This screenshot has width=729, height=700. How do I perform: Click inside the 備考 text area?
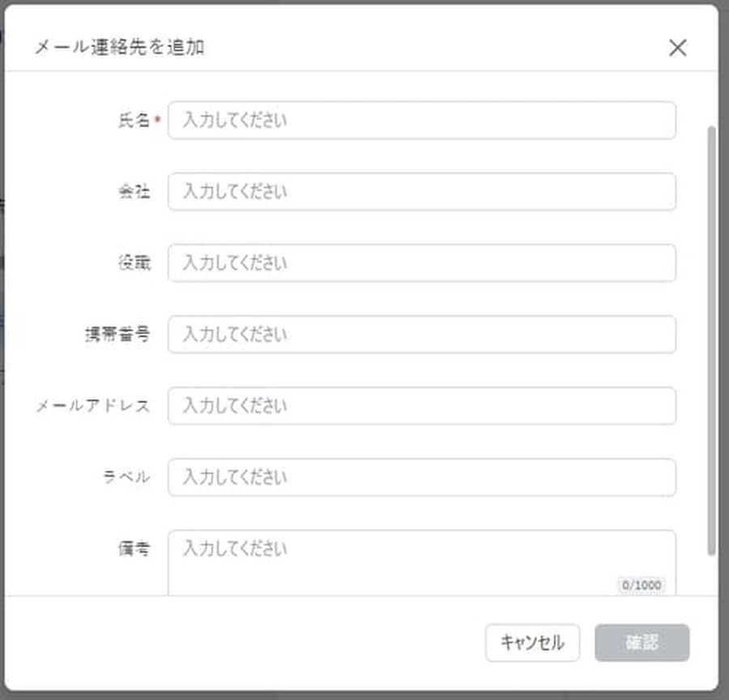pos(421,555)
